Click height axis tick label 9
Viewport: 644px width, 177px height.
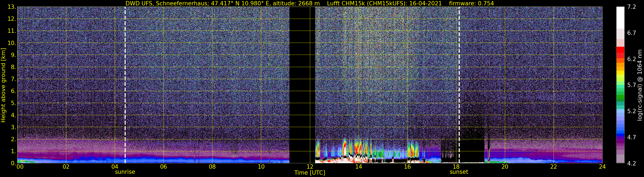tap(13, 55)
